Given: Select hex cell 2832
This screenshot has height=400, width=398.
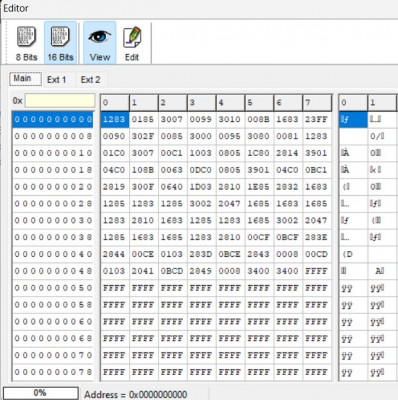Looking at the screenshot, I should [288, 187].
